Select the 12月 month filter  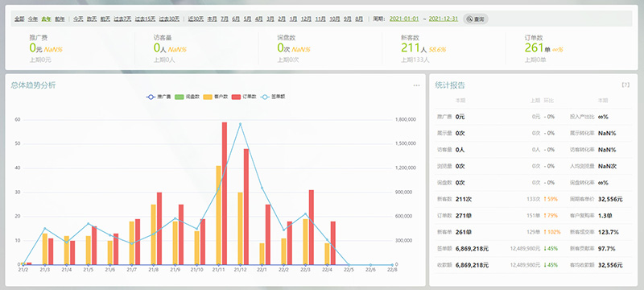coord(307,19)
